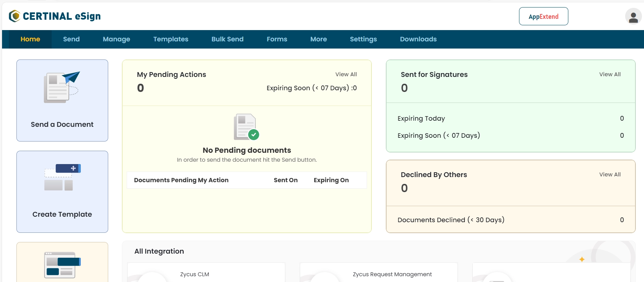Open the Downloads tab

pyautogui.click(x=418, y=39)
